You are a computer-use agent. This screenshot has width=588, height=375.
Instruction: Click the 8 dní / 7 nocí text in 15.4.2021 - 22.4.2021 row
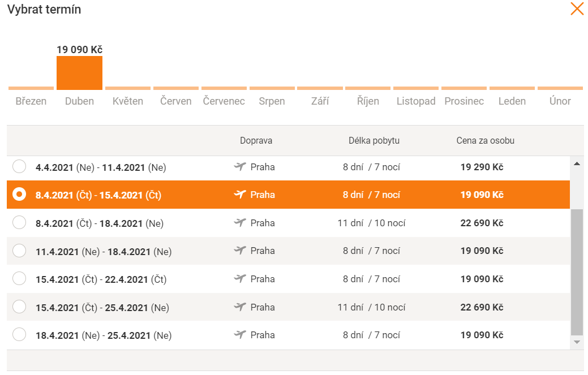click(371, 279)
